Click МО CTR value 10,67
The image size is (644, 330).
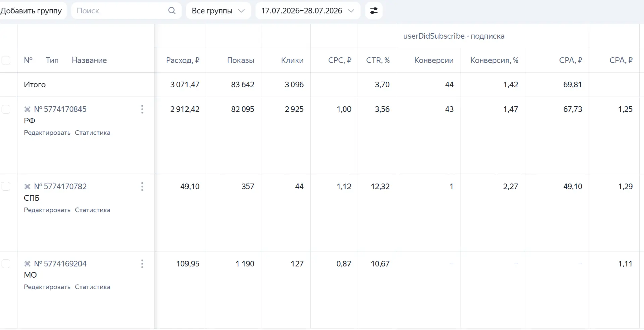[380, 264]
